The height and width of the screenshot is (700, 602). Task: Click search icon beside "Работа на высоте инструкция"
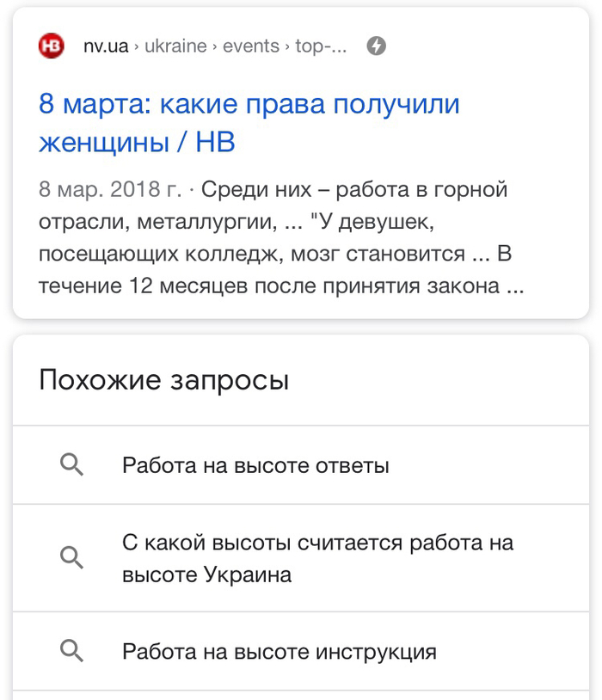(72, 651)
